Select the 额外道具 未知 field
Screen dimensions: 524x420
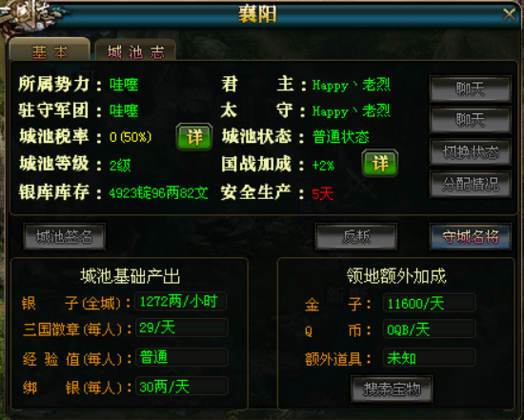tap(429, 358)
